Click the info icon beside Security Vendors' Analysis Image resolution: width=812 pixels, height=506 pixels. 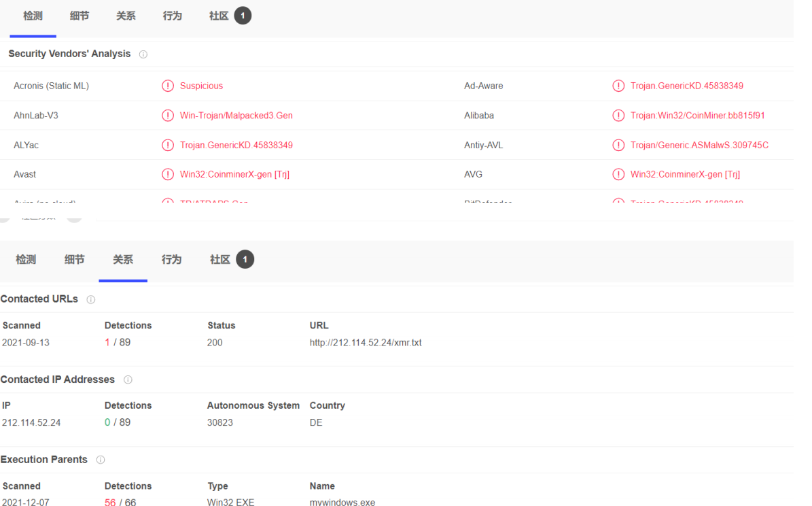(x=143, y=54)
